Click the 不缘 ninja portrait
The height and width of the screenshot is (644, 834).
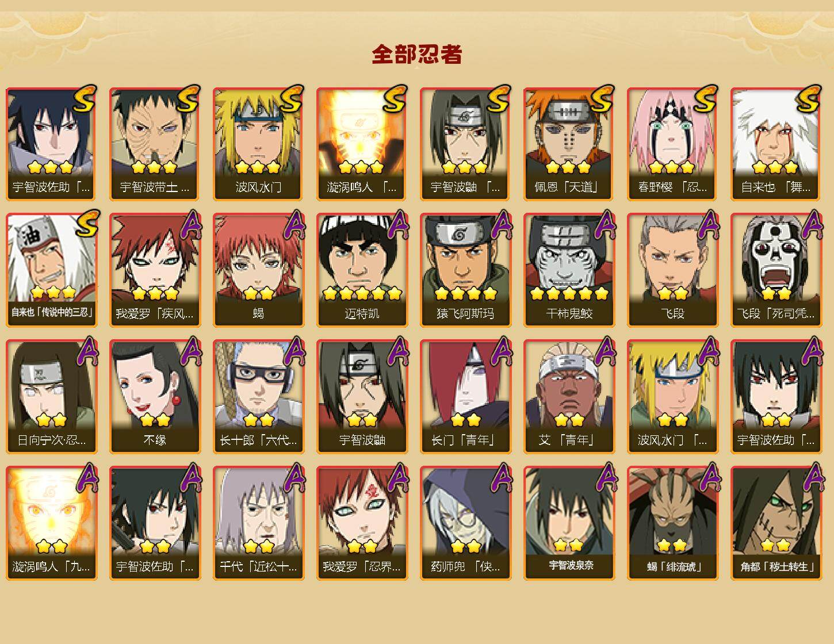click(155, 397)
